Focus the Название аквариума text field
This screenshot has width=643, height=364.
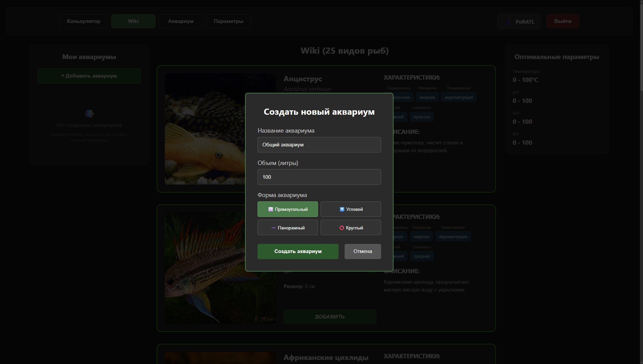[319, 145]
